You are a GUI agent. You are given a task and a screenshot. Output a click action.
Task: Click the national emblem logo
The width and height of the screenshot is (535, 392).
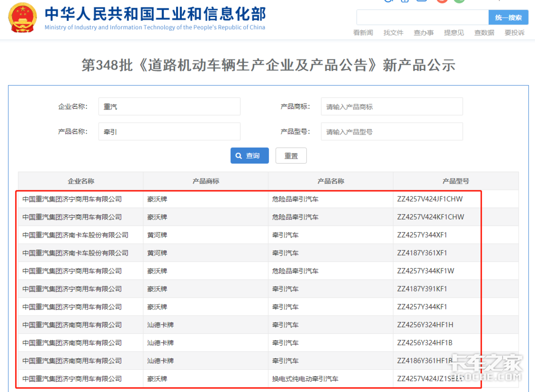tap(23, 18)
